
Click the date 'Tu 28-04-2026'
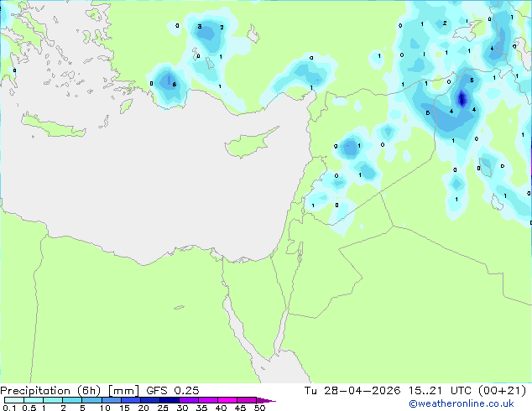[352, 391]
